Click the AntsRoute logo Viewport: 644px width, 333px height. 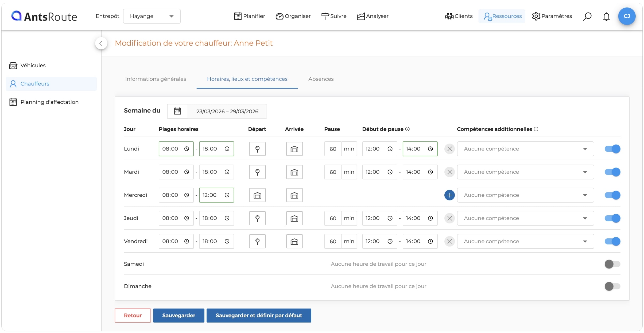pyautogui.click(x=44, y=16)
